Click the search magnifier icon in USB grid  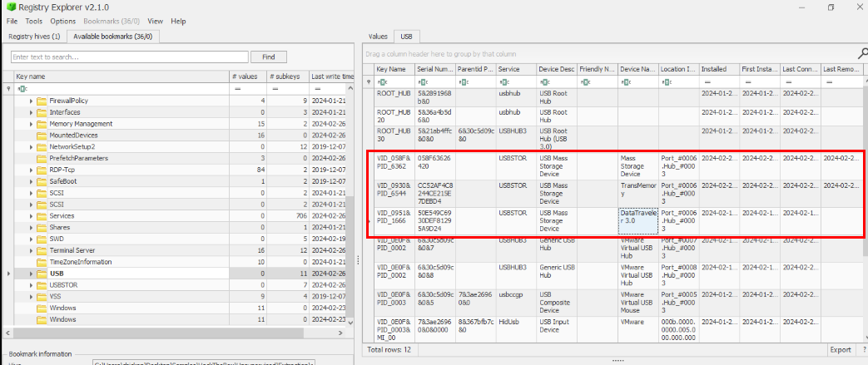point(370,82)
